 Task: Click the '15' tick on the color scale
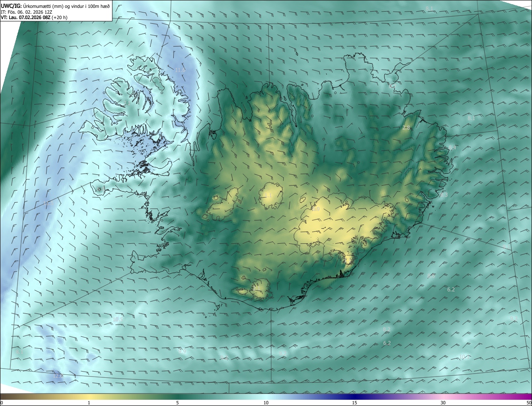coord(355,403)
